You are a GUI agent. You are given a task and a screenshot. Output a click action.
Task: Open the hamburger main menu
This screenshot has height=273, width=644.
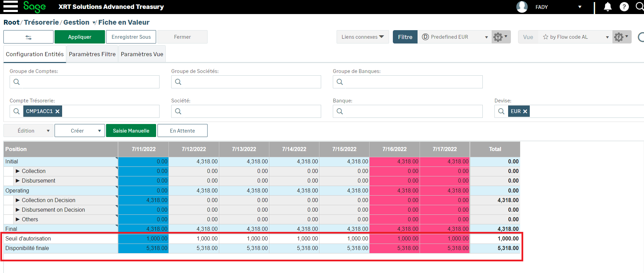coord(10,7)
